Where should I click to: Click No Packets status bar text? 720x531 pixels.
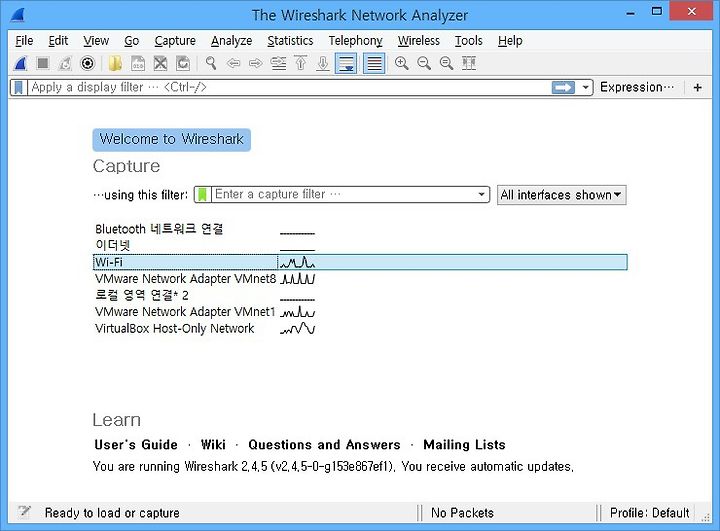click(462, 513)
